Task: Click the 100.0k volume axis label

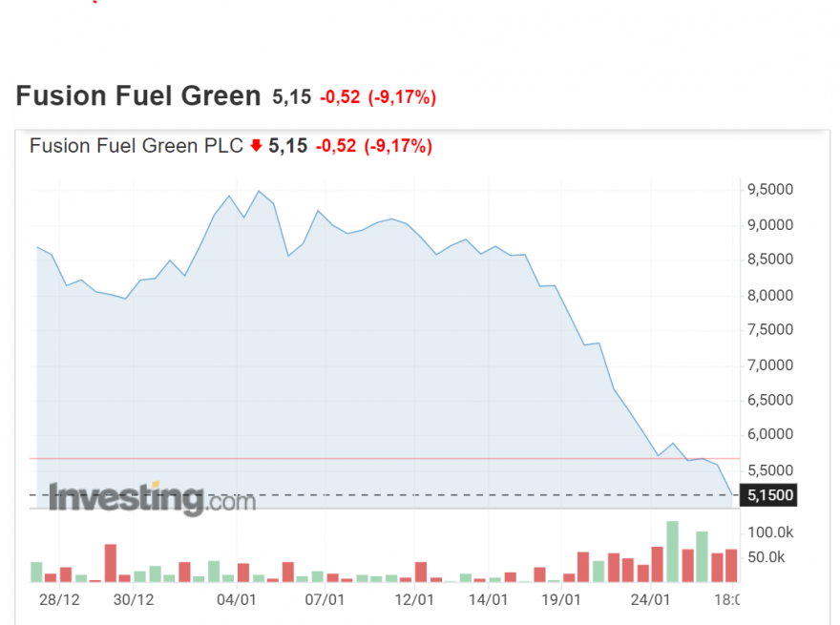Action: point(770,532)
